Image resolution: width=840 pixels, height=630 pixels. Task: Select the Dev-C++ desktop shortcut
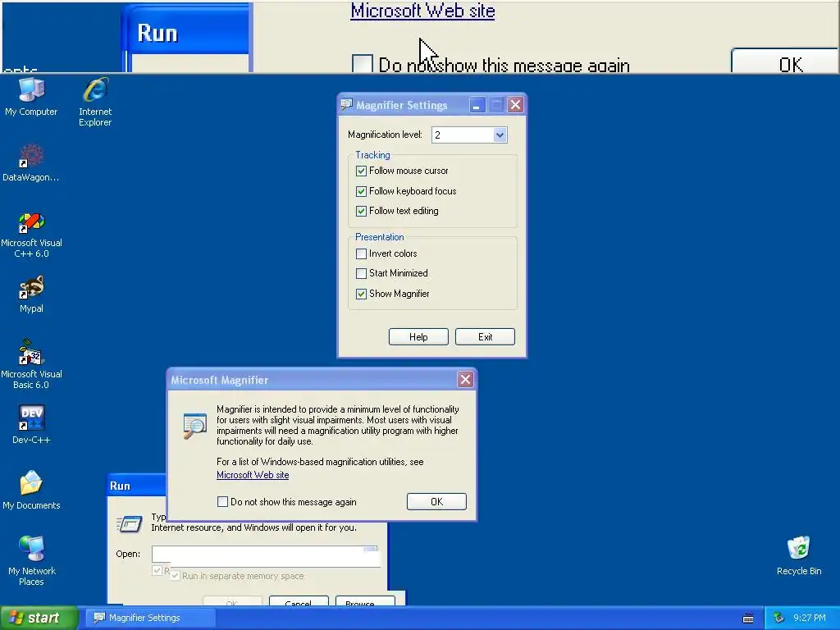click(x=31, y=425)
